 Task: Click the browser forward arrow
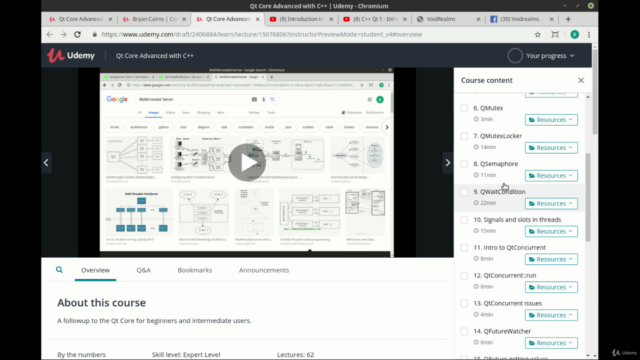tap(63, 35)
